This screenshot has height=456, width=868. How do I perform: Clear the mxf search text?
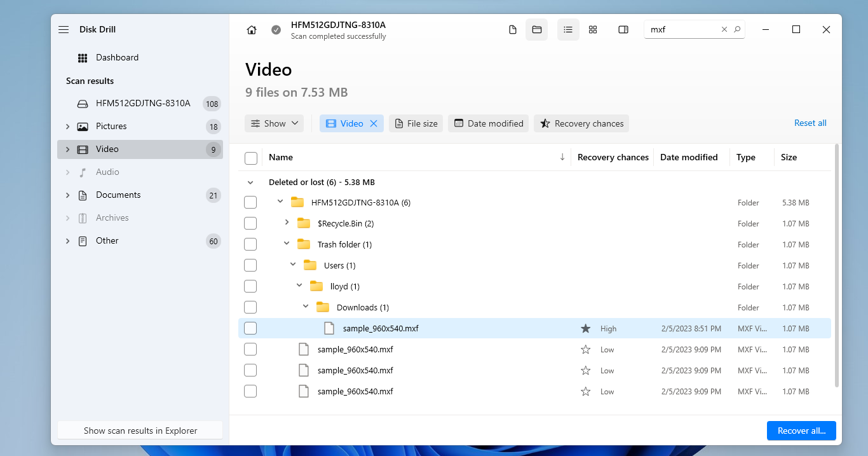coord(724,29)
